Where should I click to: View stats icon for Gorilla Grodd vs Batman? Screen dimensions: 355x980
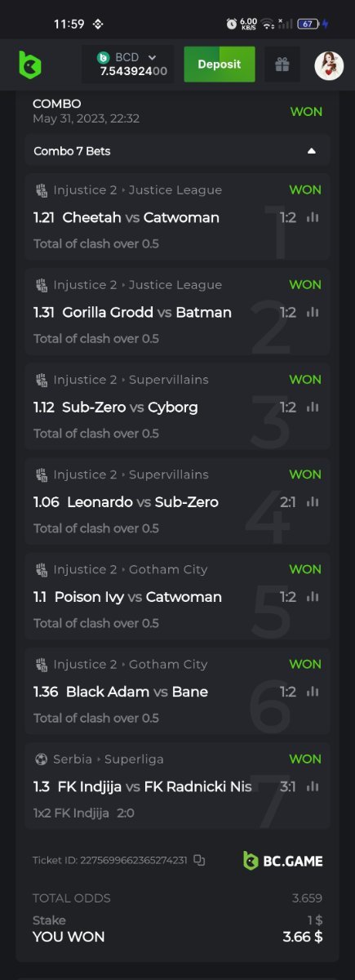click(x=312, y=312)
